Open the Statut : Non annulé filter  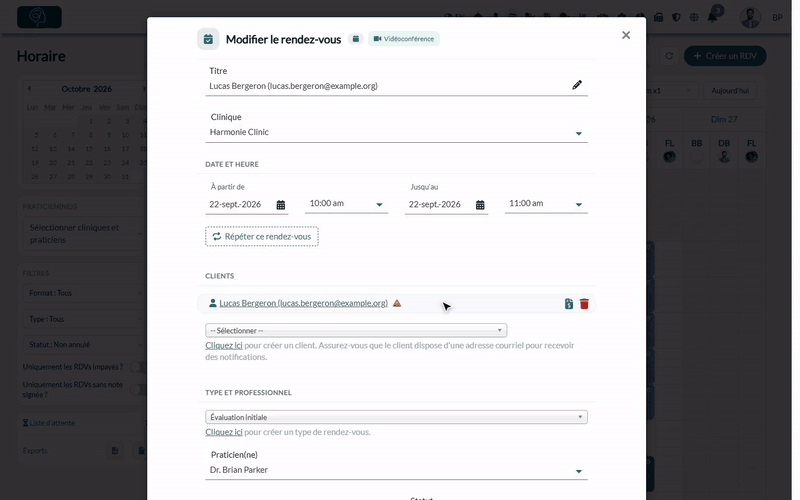[x=84, y=344]
